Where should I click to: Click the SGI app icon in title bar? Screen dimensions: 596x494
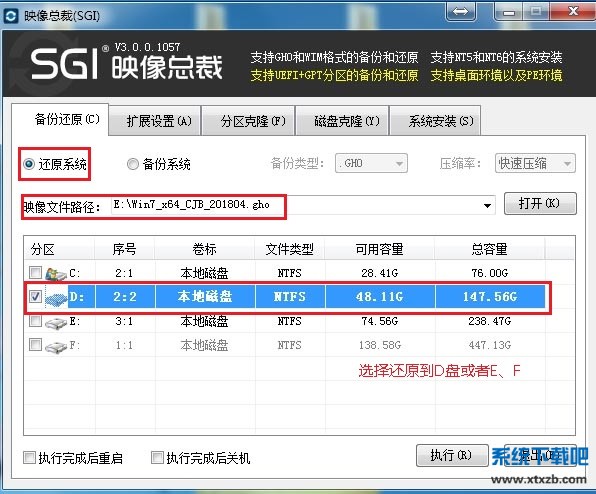tap(11, 16)
